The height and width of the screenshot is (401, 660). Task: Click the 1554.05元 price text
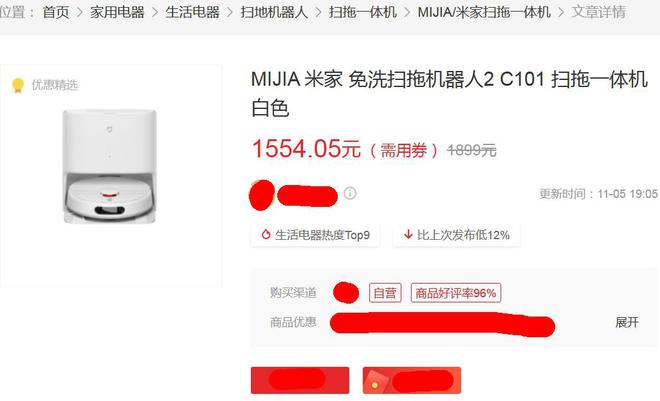click(306, 149)
